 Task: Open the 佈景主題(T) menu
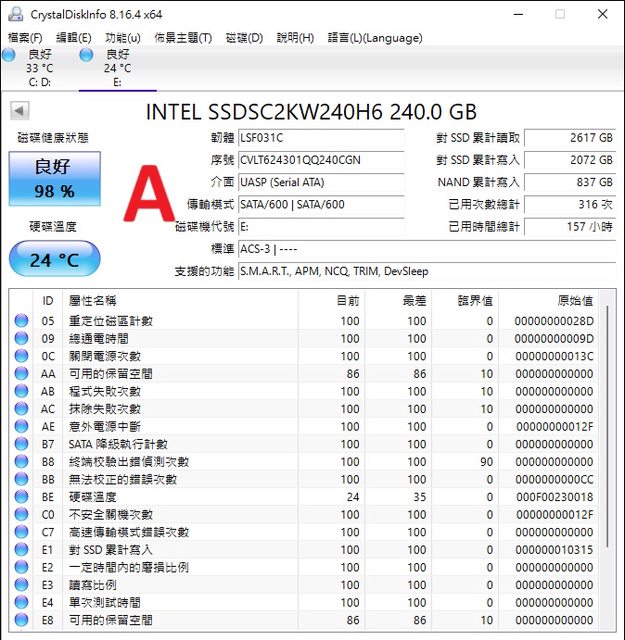pyautogui.click(x=183, y=38)
